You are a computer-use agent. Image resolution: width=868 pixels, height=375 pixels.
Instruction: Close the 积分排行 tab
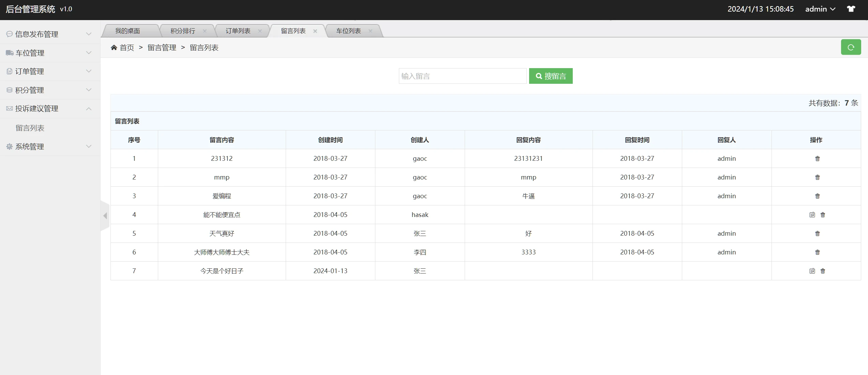[205, 31]
